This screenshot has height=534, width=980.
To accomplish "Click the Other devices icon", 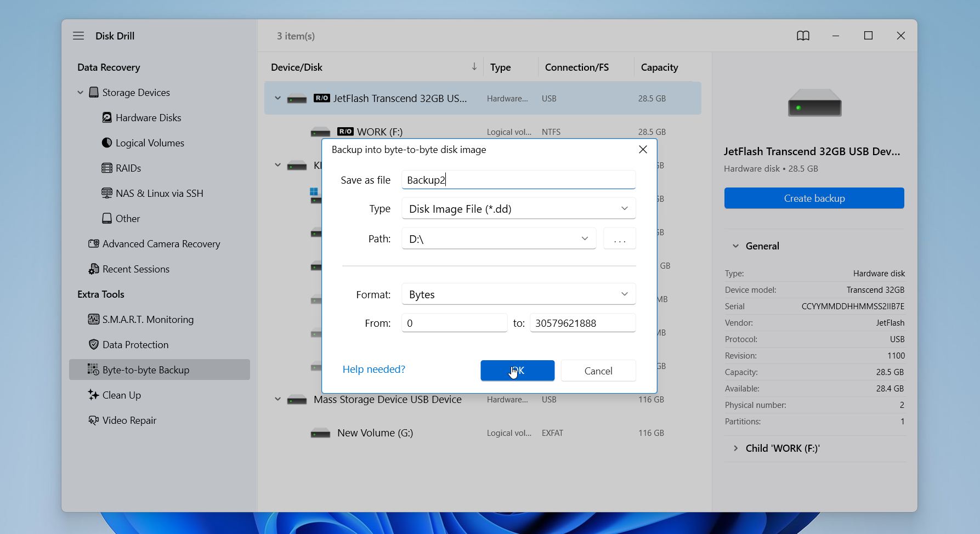I will click(107, 218).
